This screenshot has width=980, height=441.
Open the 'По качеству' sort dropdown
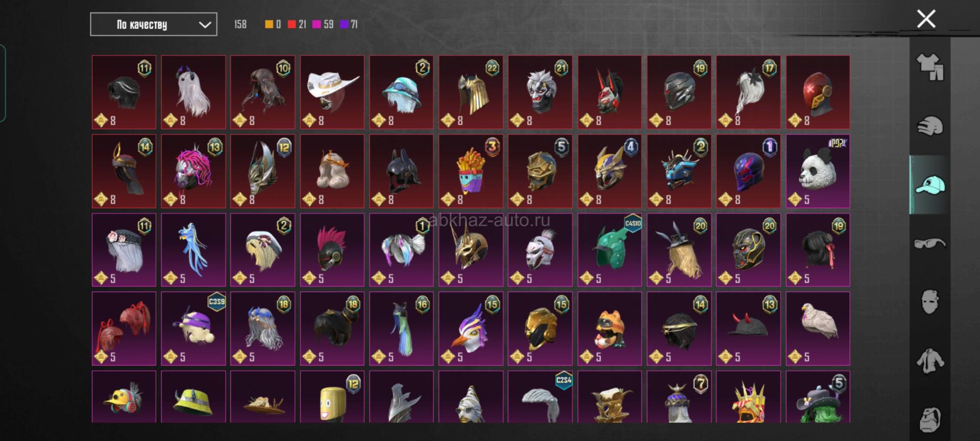(154, 24)
